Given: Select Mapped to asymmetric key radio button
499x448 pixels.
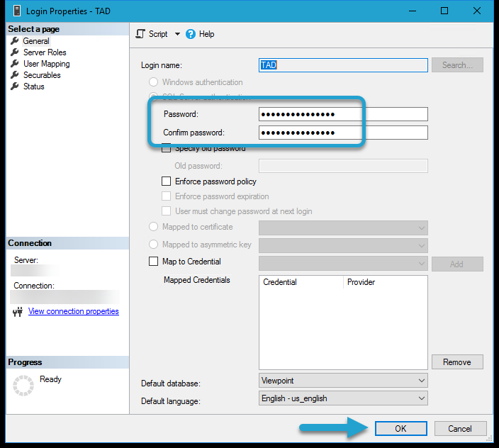Looking at the screenshot, I should point(153,245).
